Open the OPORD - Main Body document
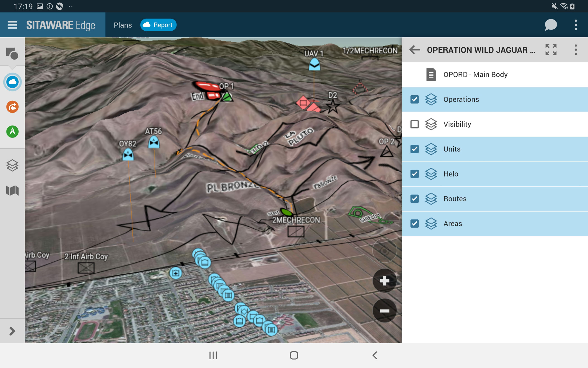The width and height of the screenshot is (588, 368). tap(495, 75)
